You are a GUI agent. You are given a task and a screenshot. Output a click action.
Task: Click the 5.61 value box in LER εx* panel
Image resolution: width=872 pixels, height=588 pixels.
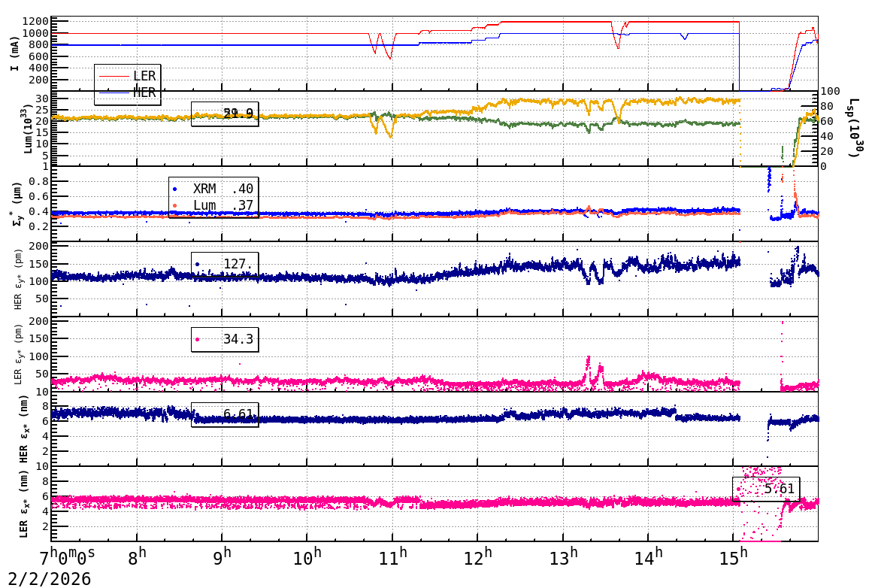[766, 489]
